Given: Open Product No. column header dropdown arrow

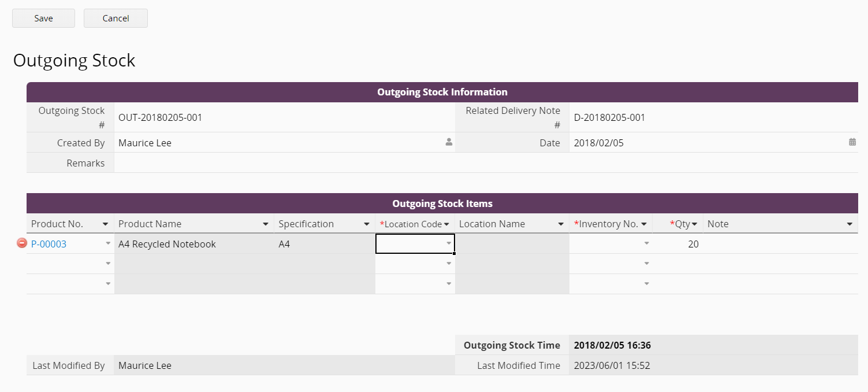Looking at the screenshot, I should click(x=105, y=224).
